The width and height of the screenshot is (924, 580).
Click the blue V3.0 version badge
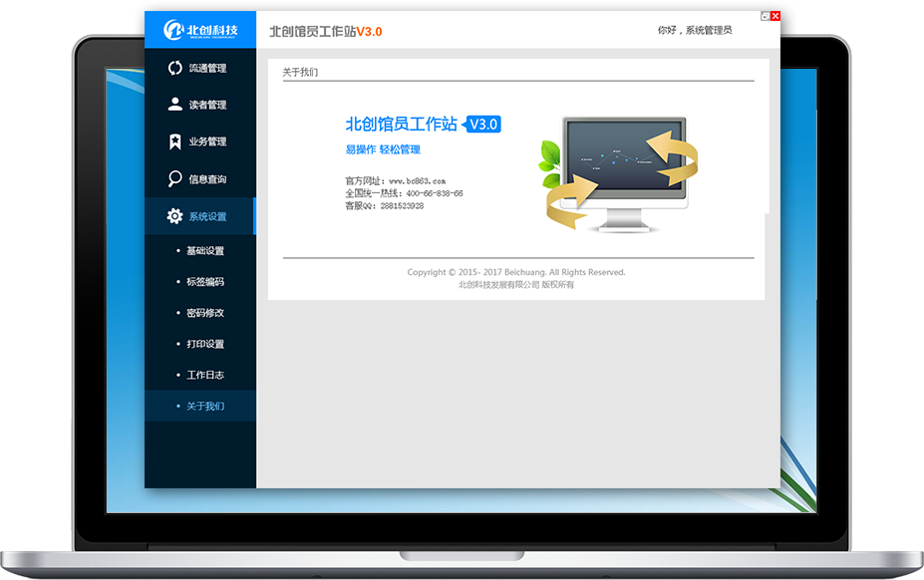[x=483, y=125]
